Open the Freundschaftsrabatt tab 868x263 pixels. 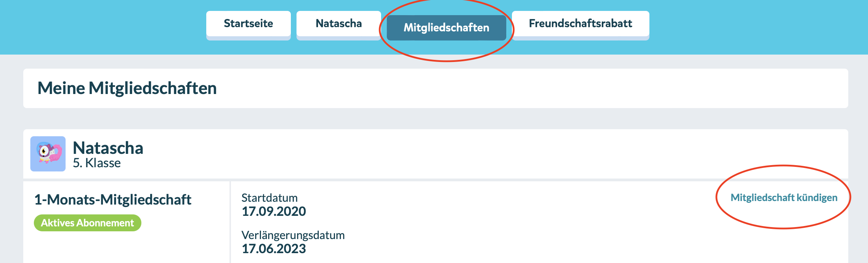(x=581, y=24)
